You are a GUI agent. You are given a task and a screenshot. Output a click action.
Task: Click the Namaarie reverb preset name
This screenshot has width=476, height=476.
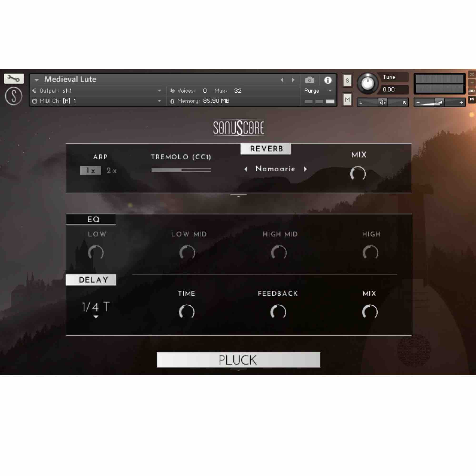[x=275, y=169]
